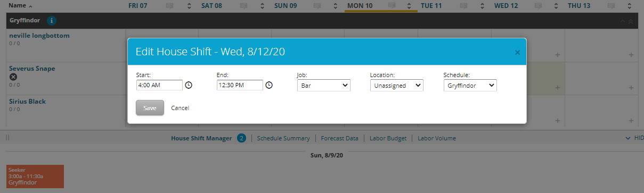The width and height of the screenshot is (644, 193).
Task: Open the comment icon for FRI 07
Action: pyautogui.click(x=170, y=6)
